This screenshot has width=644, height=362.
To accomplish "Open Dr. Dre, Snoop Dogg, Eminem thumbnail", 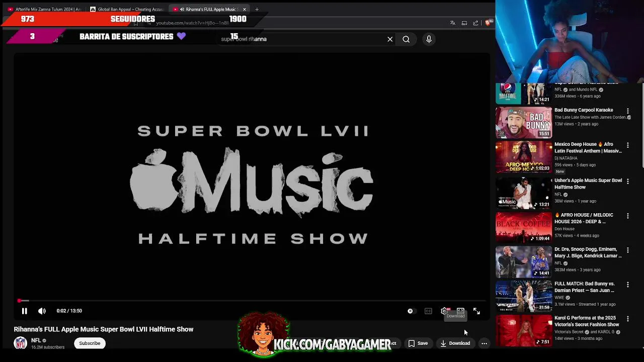I will click(524, 262).
